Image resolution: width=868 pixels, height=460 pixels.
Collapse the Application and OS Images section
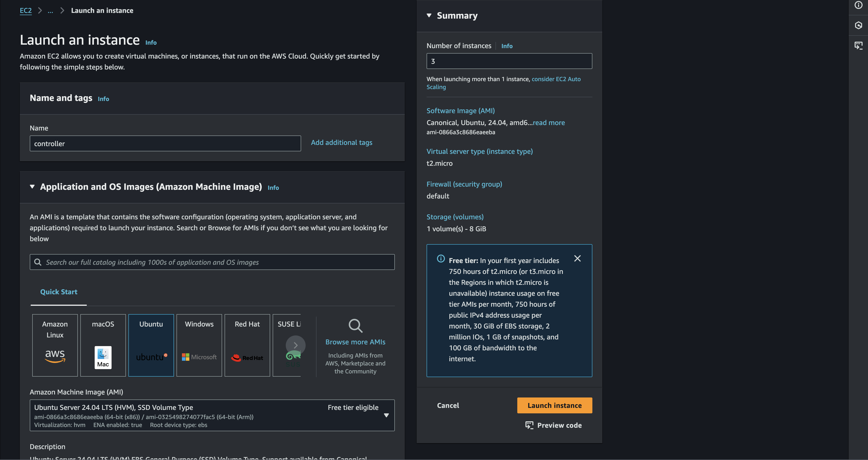[32, 187]
